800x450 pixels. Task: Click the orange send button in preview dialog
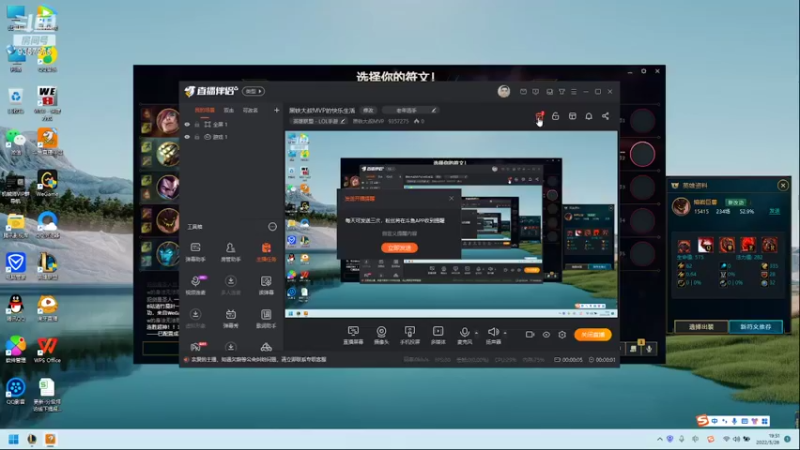click(399, 248)
